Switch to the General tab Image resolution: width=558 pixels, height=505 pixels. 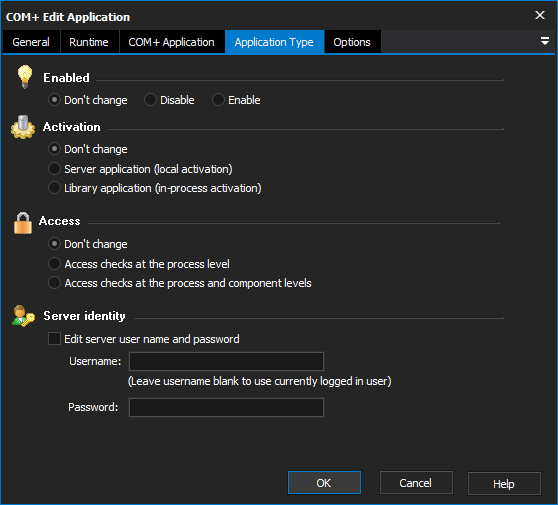pos(31,42)
